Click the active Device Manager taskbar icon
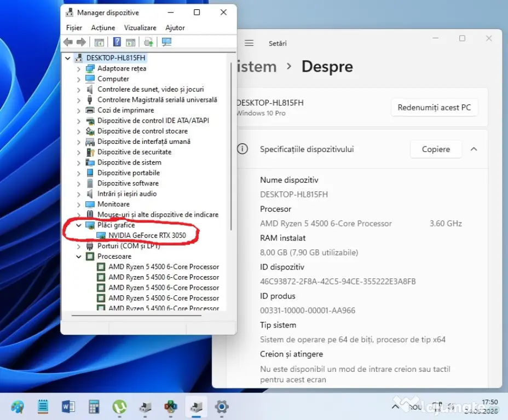 (197, 407)
